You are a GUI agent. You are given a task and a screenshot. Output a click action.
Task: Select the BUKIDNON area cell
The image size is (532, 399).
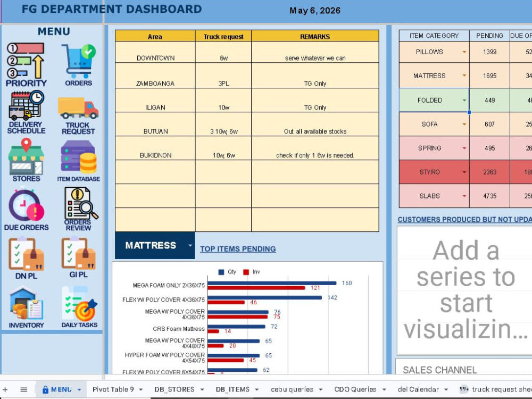(x=155, y=148)
